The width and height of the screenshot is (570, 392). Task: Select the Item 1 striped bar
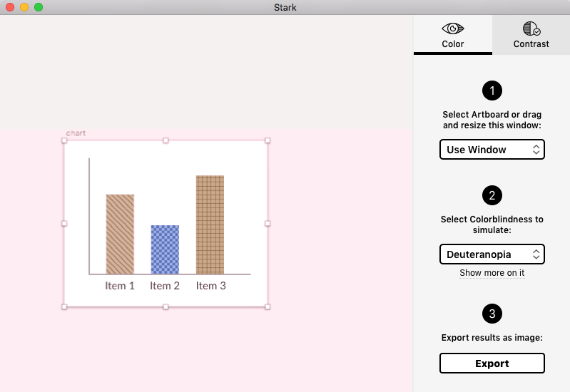(120, 234)
